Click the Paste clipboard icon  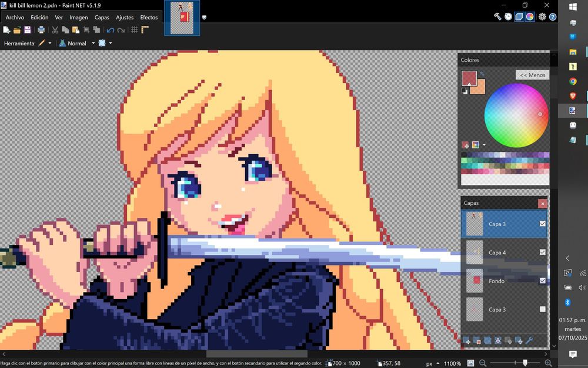[x=76, y=29]
